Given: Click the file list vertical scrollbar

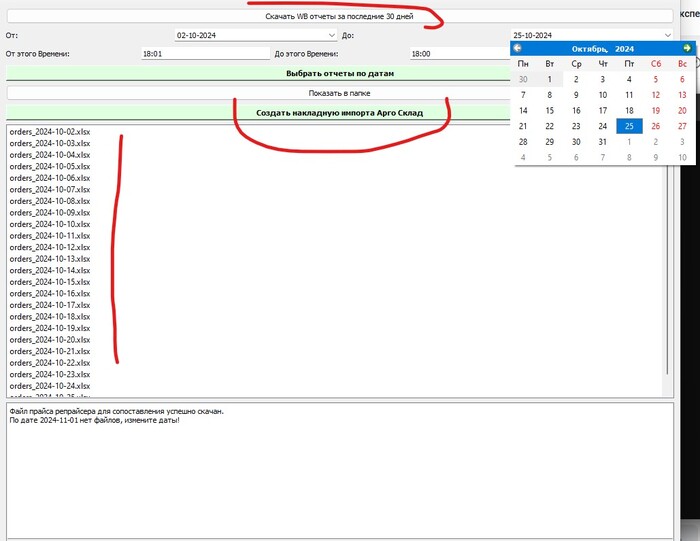Looking at the screenshot, I should (x=667, y=268).
